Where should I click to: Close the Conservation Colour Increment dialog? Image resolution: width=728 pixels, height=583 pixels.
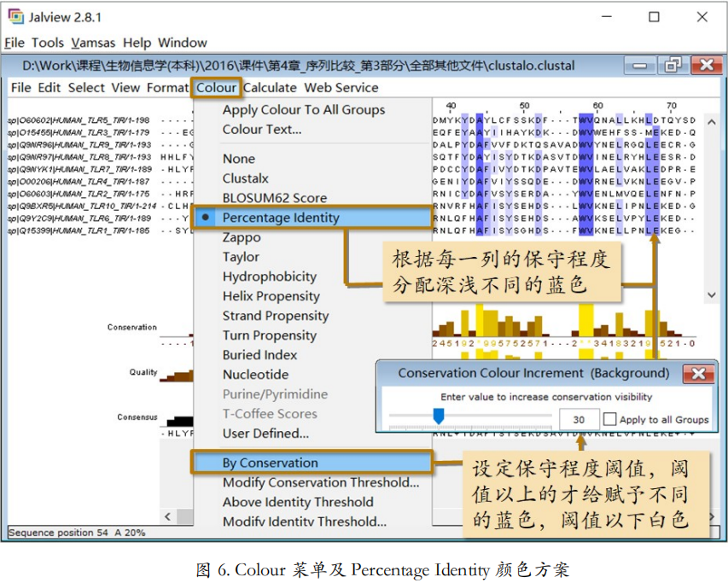698,374
